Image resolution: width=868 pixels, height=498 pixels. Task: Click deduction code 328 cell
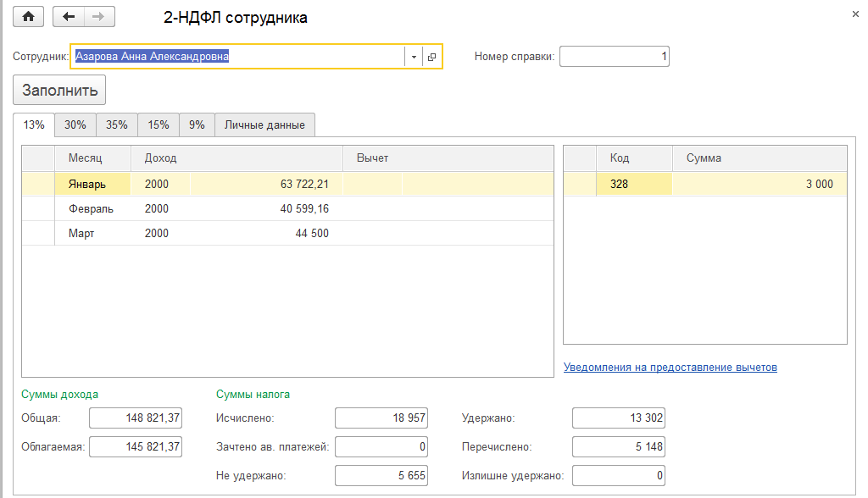[620, 184]
